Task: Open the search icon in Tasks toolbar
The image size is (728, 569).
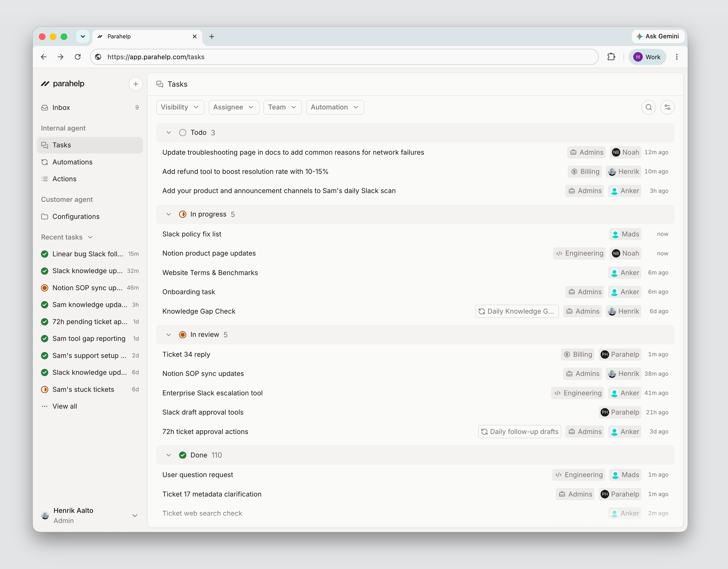Action: [648, 107]
